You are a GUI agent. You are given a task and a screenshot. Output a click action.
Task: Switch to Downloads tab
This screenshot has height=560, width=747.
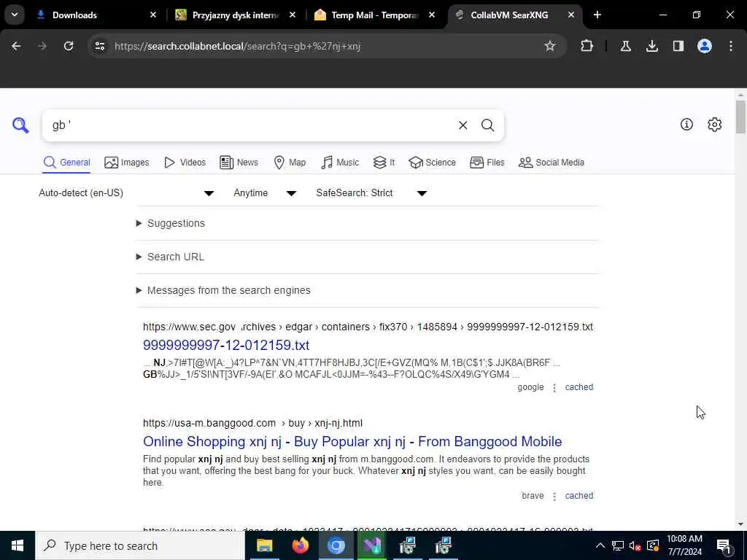[x=90, y=15]
